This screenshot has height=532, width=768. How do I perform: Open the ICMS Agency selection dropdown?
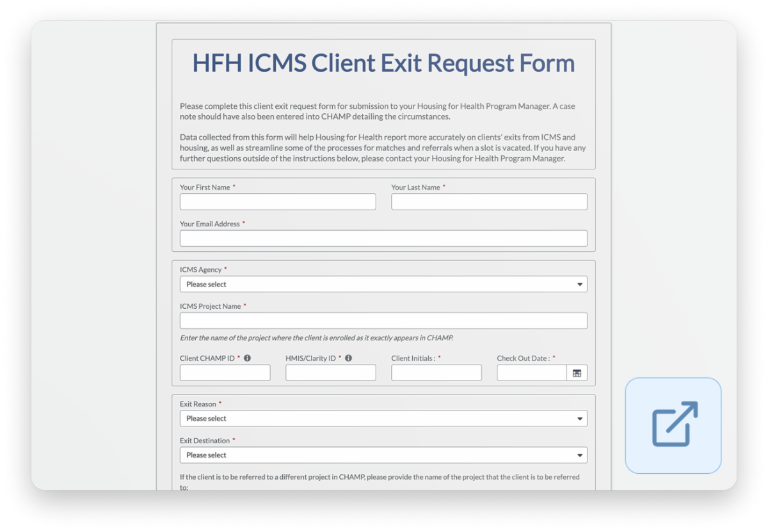383,283
